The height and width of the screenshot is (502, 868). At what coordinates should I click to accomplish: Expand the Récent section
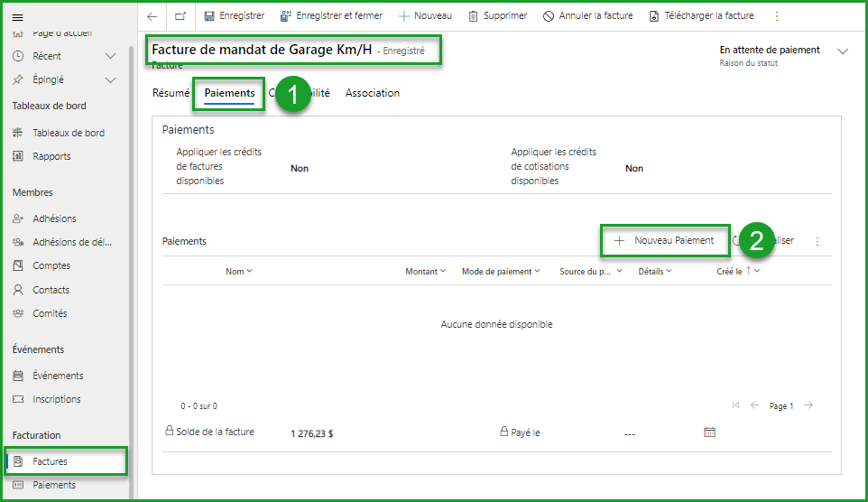pos(111,56)
